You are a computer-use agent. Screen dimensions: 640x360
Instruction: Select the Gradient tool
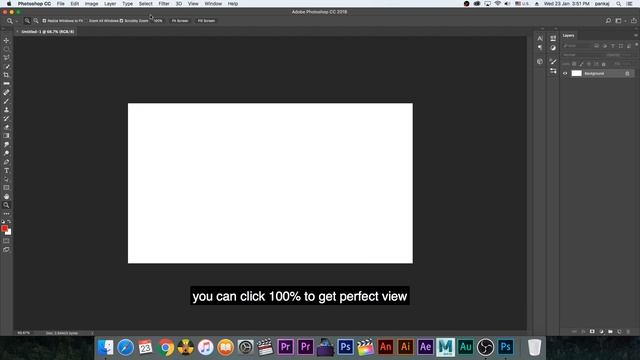pos(6,136)
